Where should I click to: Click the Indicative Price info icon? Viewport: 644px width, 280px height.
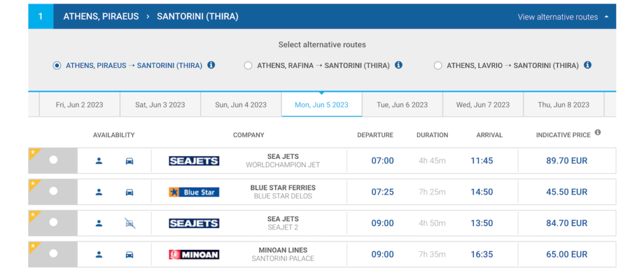[x=597, y=132]
